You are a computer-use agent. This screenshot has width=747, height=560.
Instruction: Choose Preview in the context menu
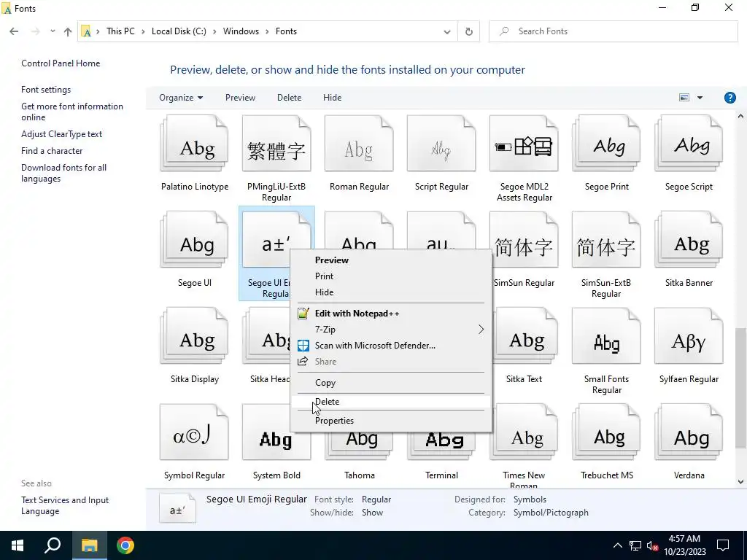click(391, 260)
